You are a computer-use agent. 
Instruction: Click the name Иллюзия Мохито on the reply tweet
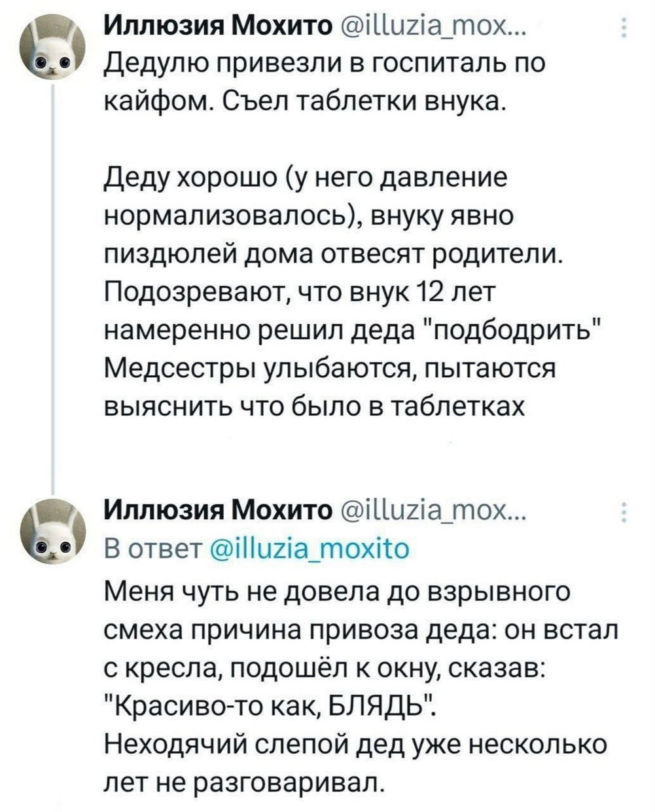[219, 511]
